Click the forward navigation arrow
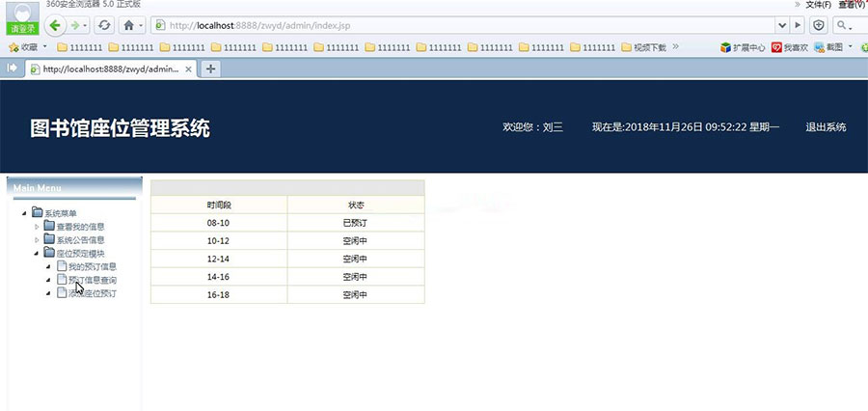 point(74,25)
